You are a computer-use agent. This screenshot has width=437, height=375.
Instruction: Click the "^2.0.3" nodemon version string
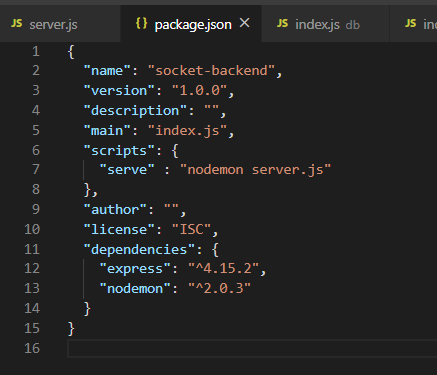220,288
